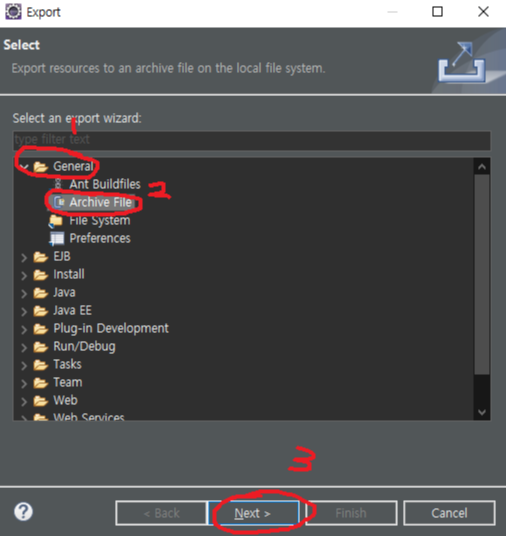Click the scrollbar down arrow
This screenshot has width=506, height=536.
[482, 412]
